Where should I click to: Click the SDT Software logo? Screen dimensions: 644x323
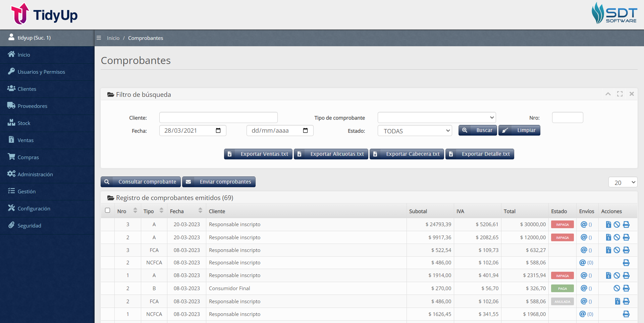coord(614,13)
